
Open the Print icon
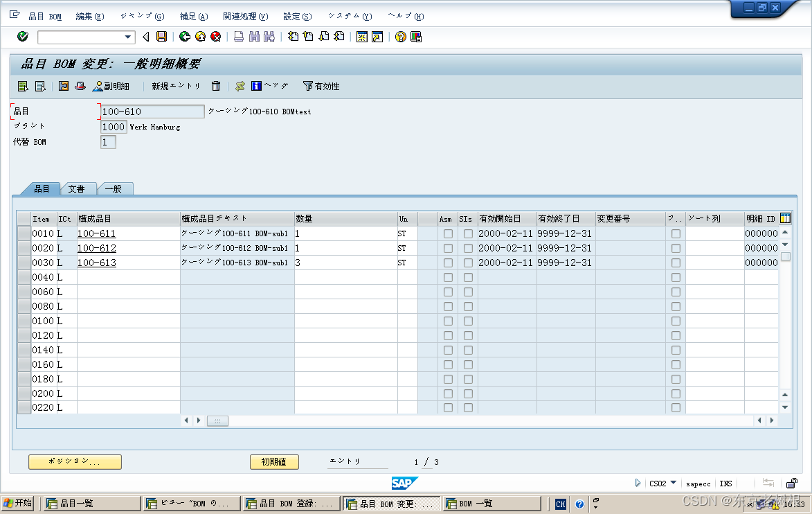pyautogui.click(x=238, y=36)
